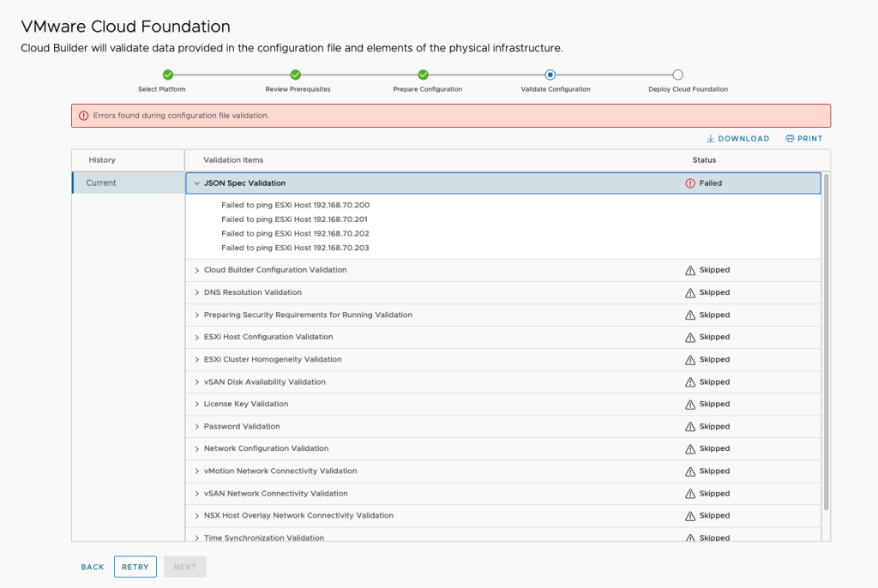
Task: Expand License Key Validation
Action: coord(196,404)
